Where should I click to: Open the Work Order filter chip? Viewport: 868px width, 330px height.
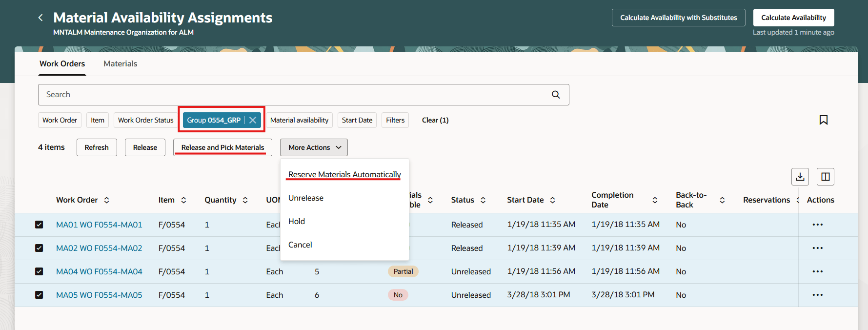(60, 120)
